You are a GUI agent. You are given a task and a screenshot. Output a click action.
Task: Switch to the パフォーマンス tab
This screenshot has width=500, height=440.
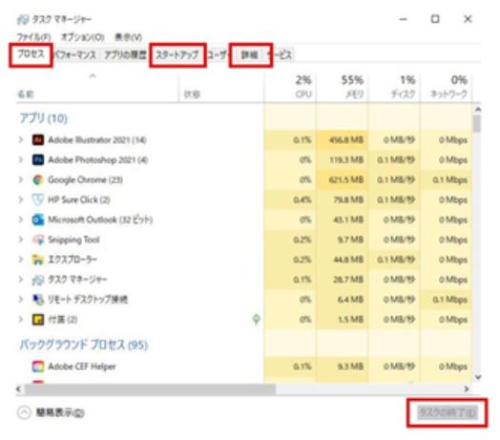click(x=76, y=55)
